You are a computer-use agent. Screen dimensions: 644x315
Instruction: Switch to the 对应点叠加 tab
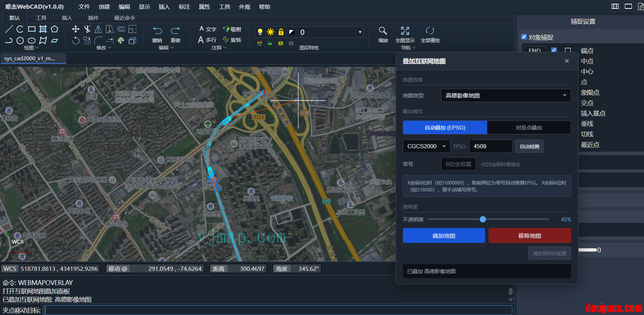click(x=529, y=127)
